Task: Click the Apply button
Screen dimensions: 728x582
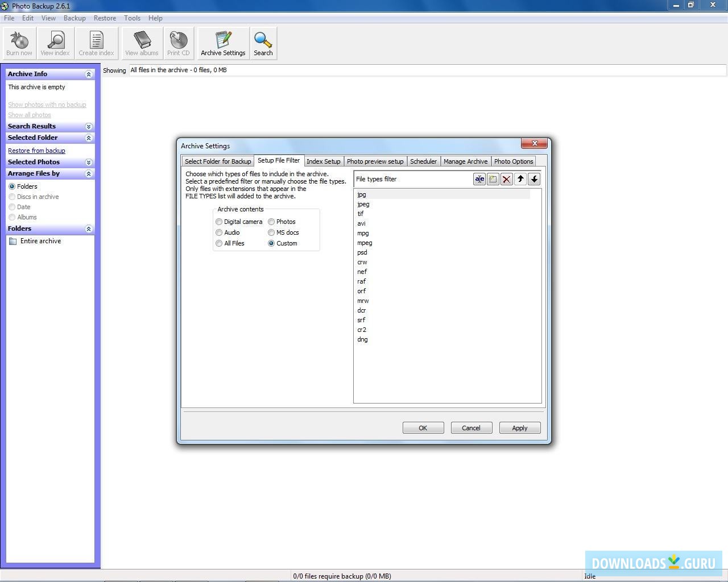Action: coord(519,428)
